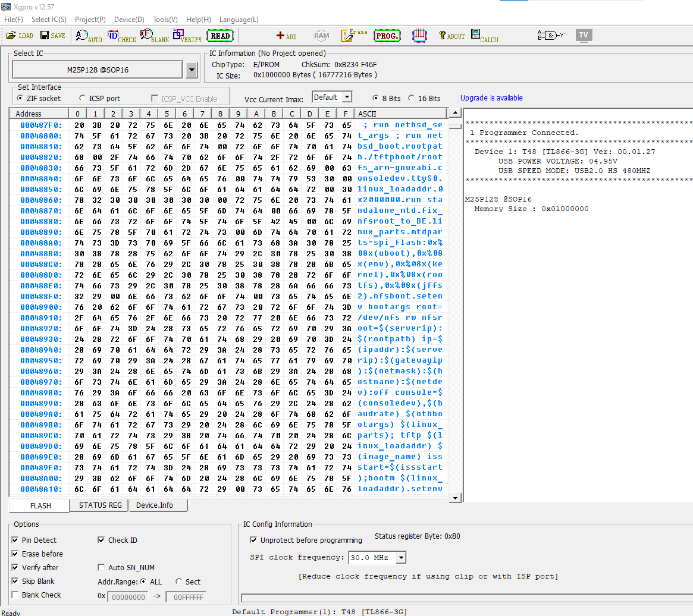Click the hex view scroll down arrow
Viewport: 693px width, 616px height.
pos(455,498)
